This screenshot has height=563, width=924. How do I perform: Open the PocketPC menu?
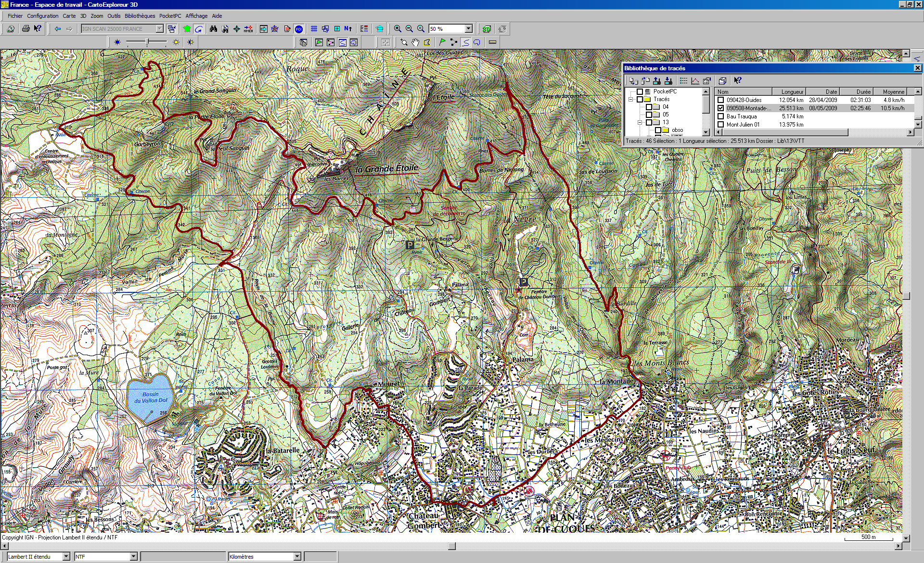(x=170, y=16)
